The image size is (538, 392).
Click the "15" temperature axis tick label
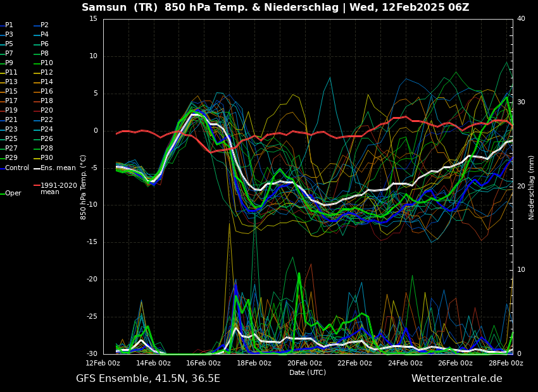pos(93,18)
